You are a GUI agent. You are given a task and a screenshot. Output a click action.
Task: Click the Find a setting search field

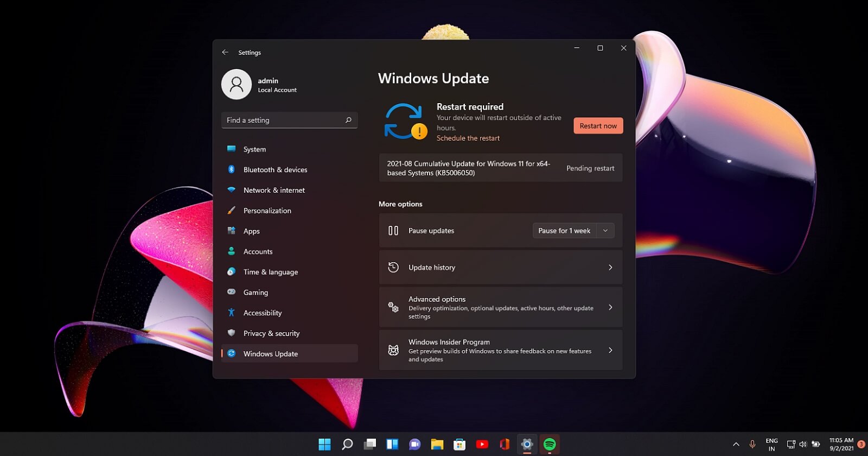pyautogui.click(x=290, y=120)
